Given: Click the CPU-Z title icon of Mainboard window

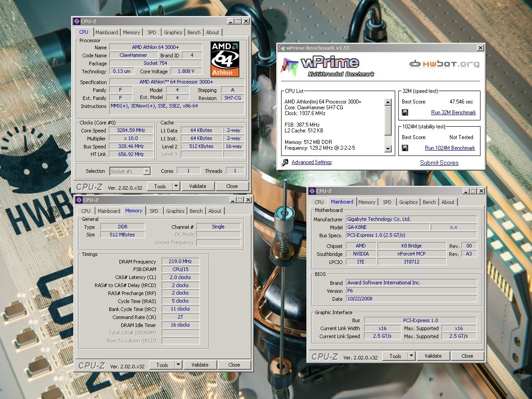Looking at the screenshot, I should 312,191.
